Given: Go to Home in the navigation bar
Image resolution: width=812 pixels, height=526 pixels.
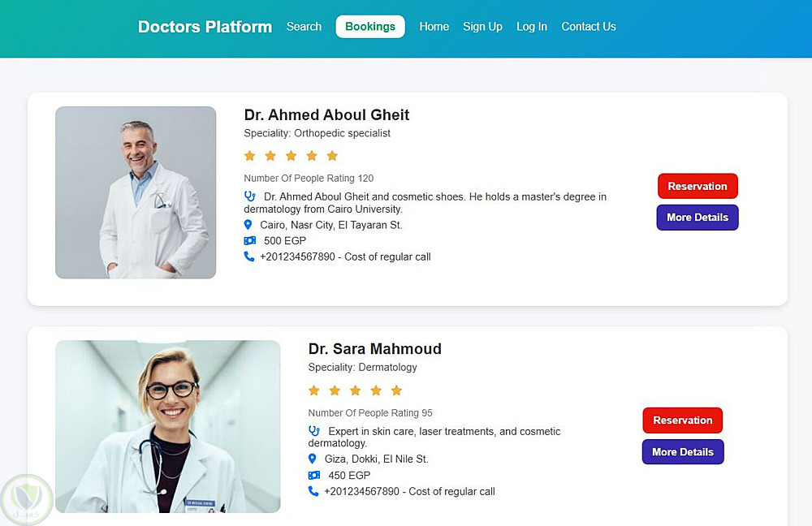Looking at the screenshot, I should pyautogui.click(x=434, y=27).
